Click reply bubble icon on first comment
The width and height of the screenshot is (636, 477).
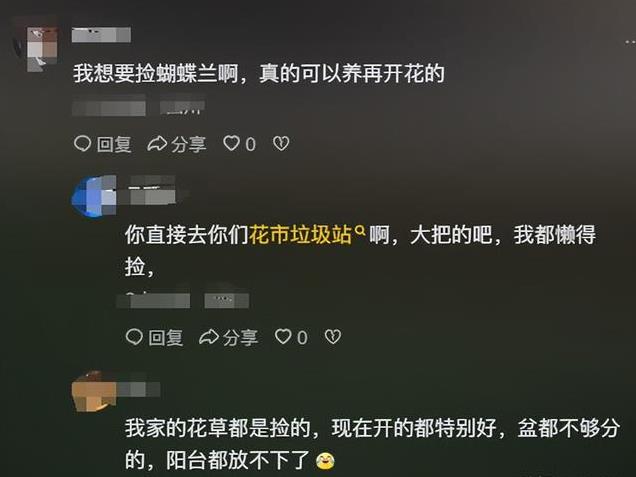click(82, 143)
